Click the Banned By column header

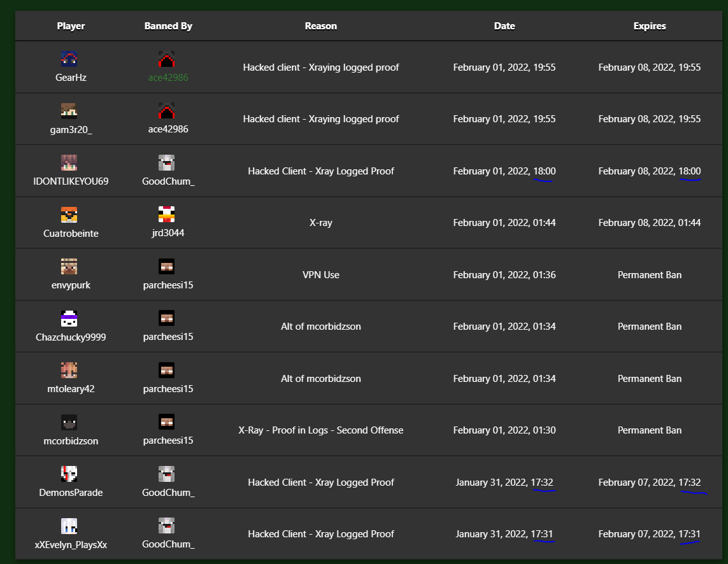coord(168,26)
